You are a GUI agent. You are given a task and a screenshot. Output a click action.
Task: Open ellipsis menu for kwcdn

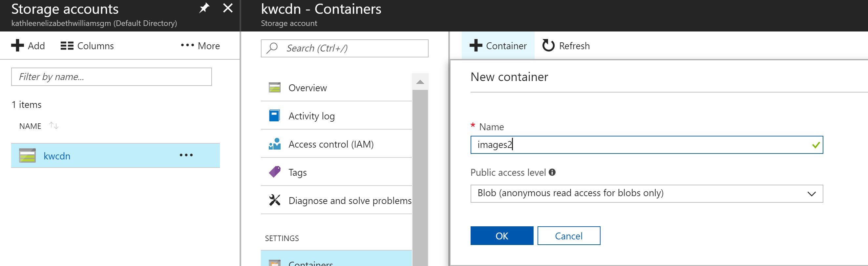186,155
